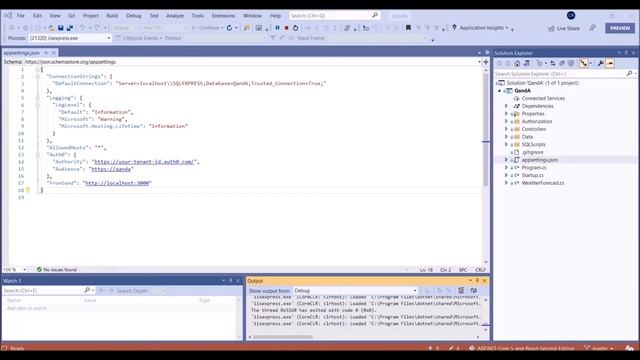Click Sync with Active Document icon
The width and height of the screenshot is (640, 360).
click(553, 63)
